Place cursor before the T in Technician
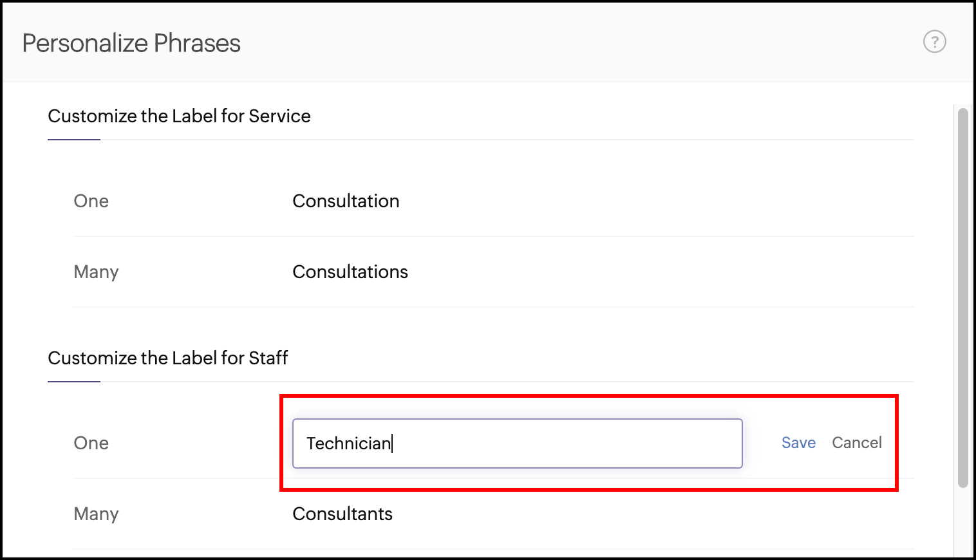 tap(307, 443)
